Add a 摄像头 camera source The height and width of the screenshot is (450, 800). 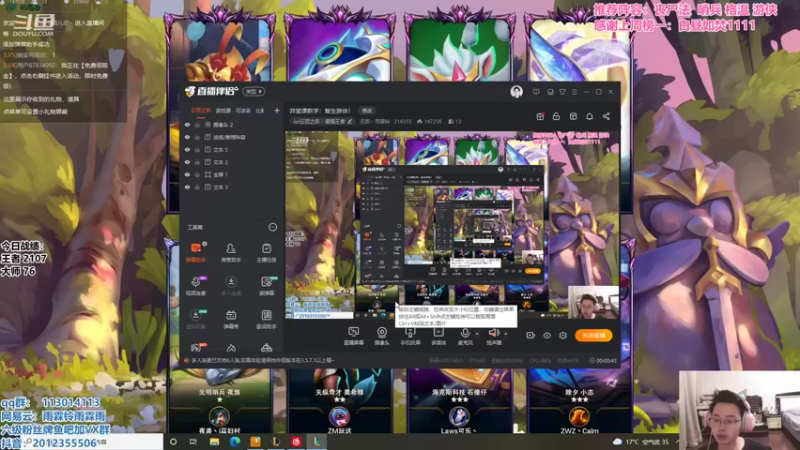pyautogui.click(x=382, y=336)
